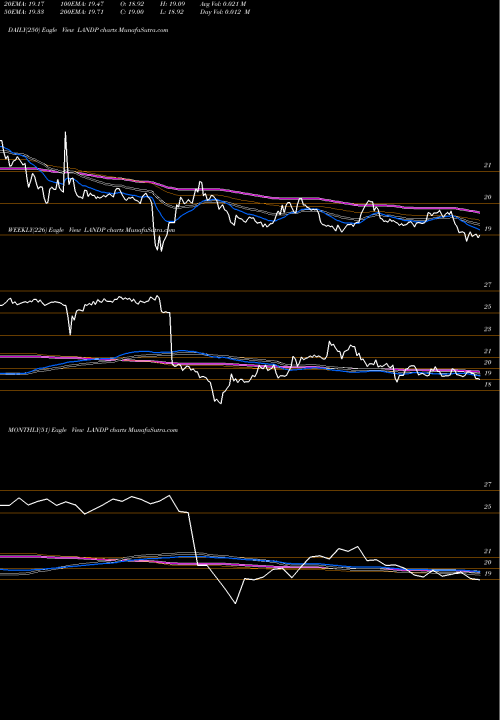Click the 19 price label on monthly chart
Image resolution: width=500 pixels, height=720 pixels.
point(488,574)
